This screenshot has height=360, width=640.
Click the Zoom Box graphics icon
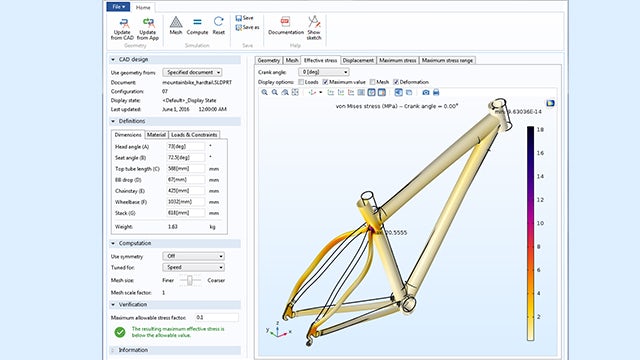pyautogui.click(x=285, y=93)
